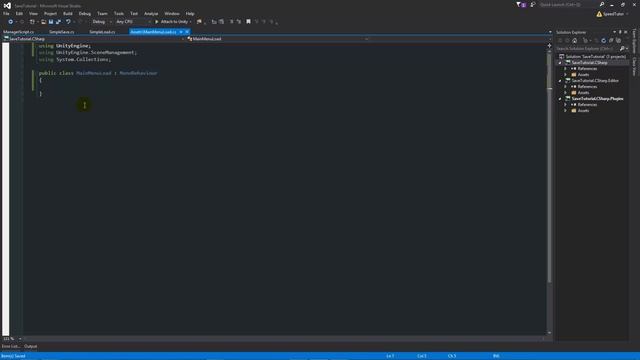This screenshot has width=640, height=360.
Task: Open the File menu
Action: (x=6, y=13)
